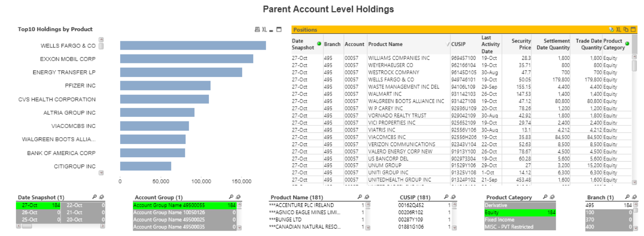The width and height of the screenshot is (644, 236).
Task: Export Positions table to Excel via XL icon
Action: [618, 30]
